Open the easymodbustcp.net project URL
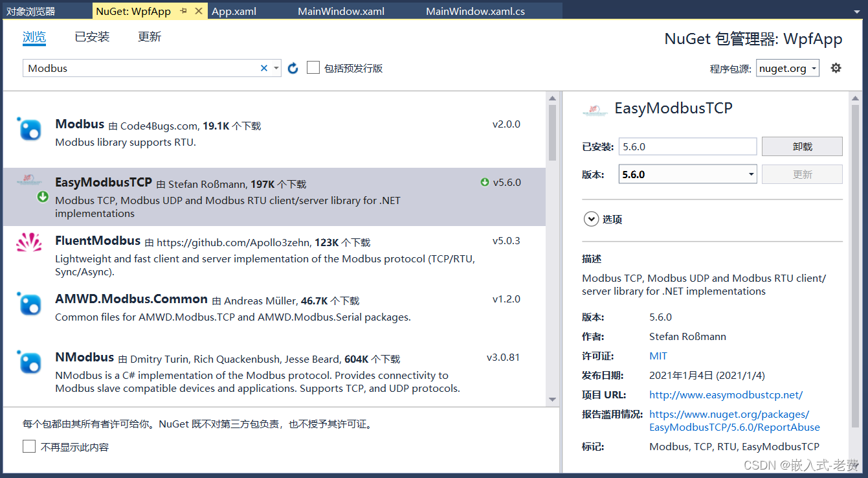 (x=726, y=394)
